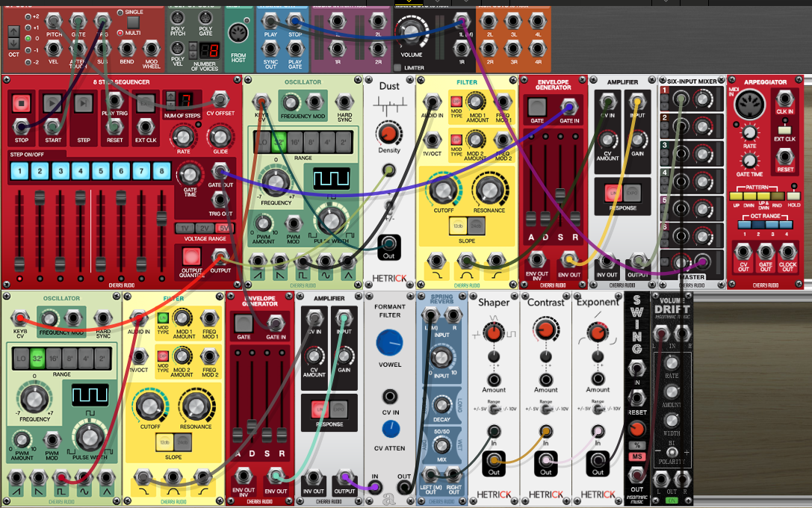Select the Arpeggiator UP pattern button

737,196
